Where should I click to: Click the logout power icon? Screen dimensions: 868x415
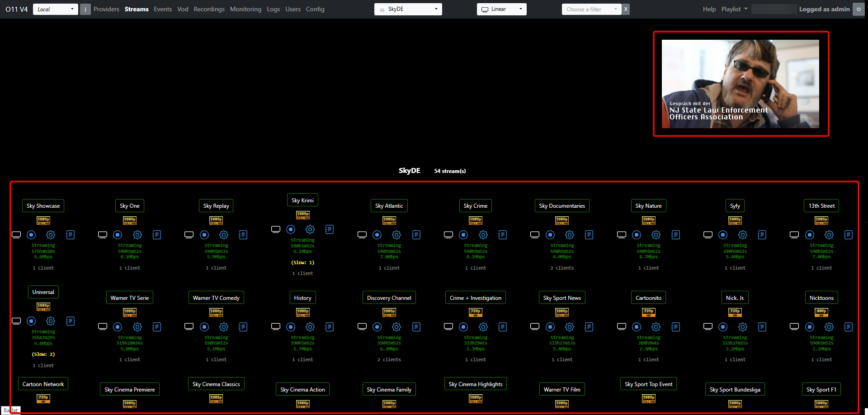(x=859, y=9)
